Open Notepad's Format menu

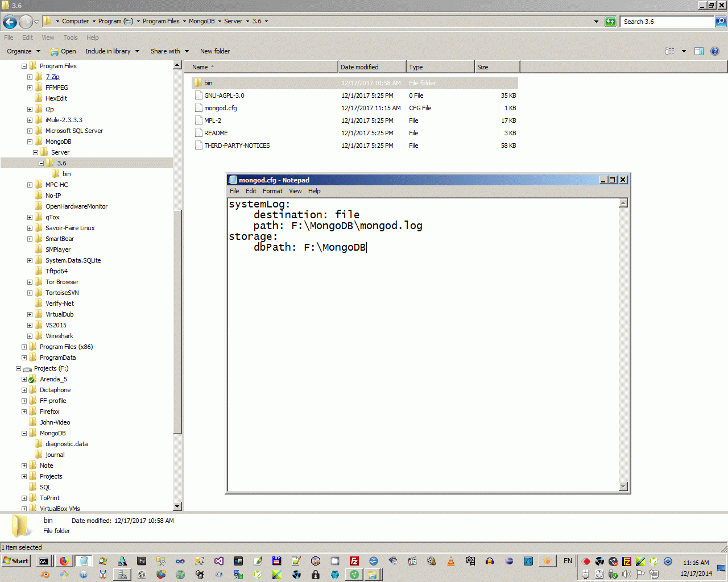click(x=272, y=191)
